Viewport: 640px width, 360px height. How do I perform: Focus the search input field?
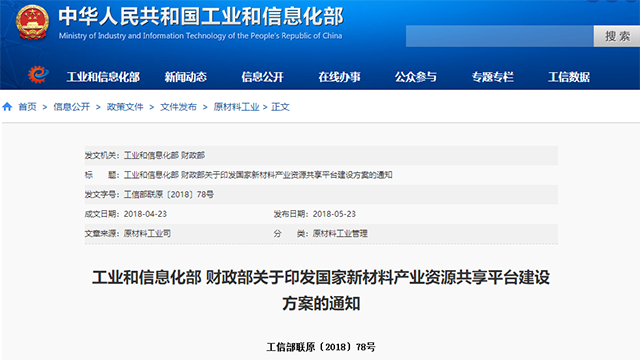tap(500, 36)
